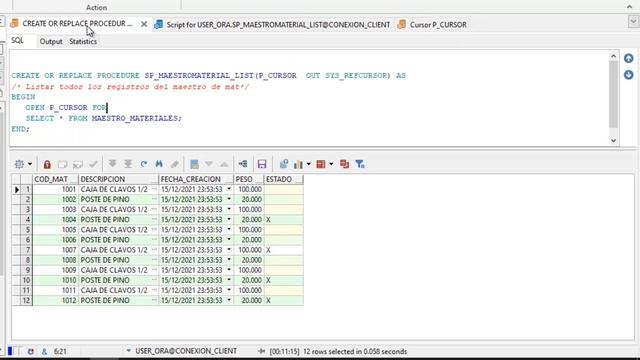Open date dropdown in row 1004

pos(229,220)
